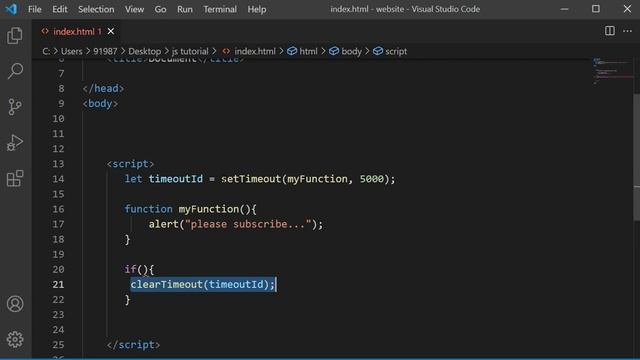Open the Explorer view in activity bar
The height and width of the screenshot is (360, 640).
pyautogui.click(x=15, y=36)
